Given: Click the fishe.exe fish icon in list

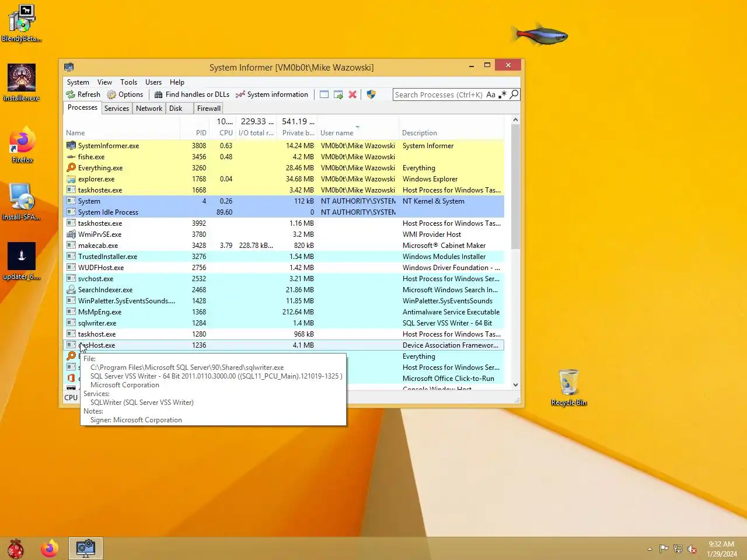Looking at the screenshot, I should coord(71,157).
